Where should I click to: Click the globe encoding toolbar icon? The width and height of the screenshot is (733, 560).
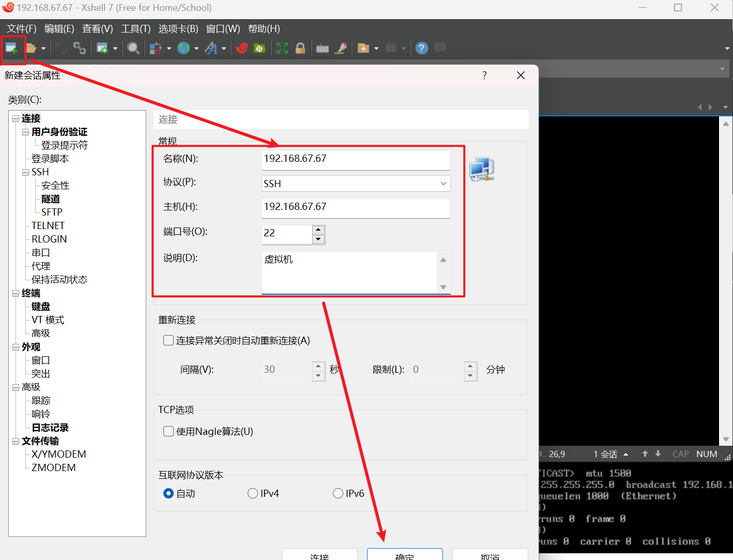pyautogui.click(x=184, y=48)
